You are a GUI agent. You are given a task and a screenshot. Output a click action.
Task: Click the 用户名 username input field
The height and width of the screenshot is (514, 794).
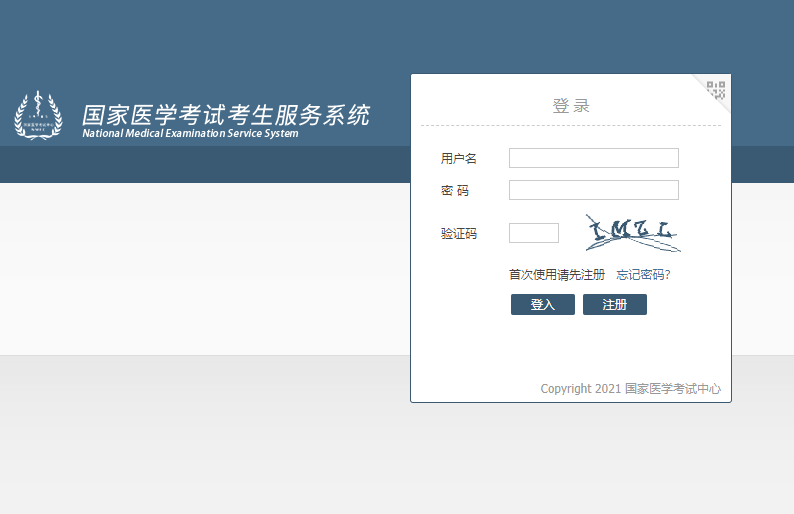coord(593,158)
